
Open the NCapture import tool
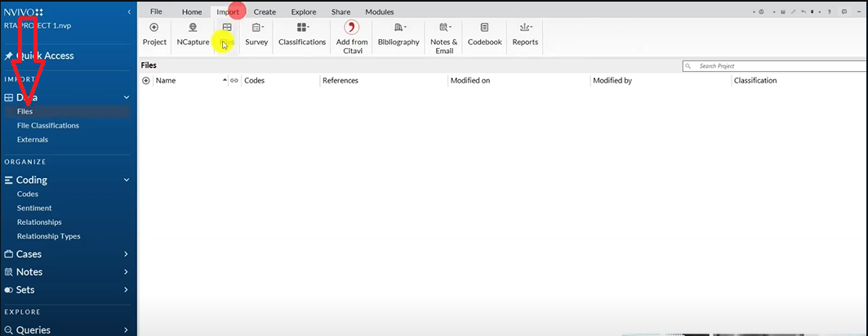coord(193,29)
